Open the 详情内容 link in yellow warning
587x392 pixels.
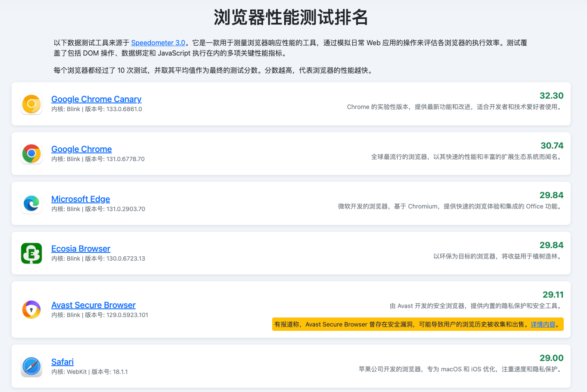coord(543,324)
